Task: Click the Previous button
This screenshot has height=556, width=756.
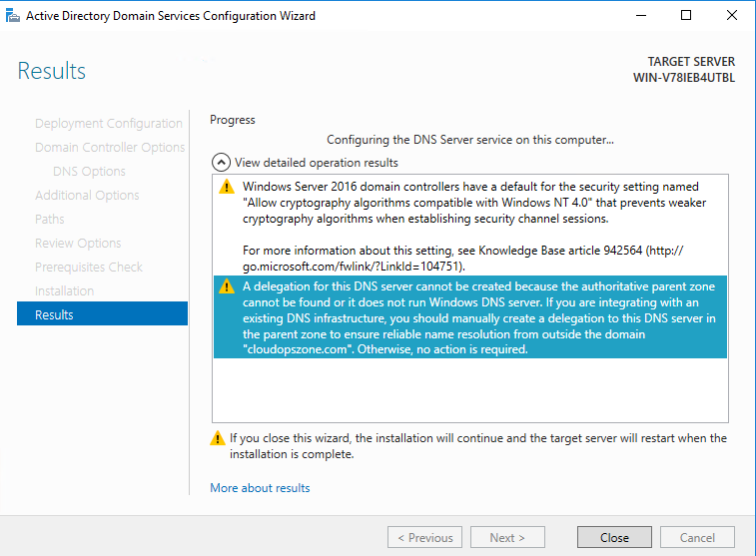Action: tap(424, 537)
